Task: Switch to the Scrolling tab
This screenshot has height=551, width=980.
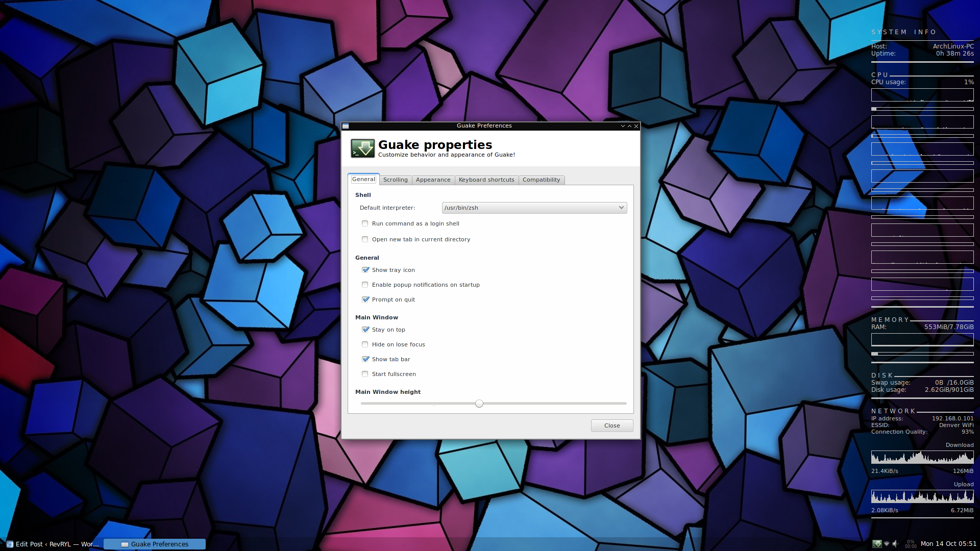Action: (x=396, y=180)
